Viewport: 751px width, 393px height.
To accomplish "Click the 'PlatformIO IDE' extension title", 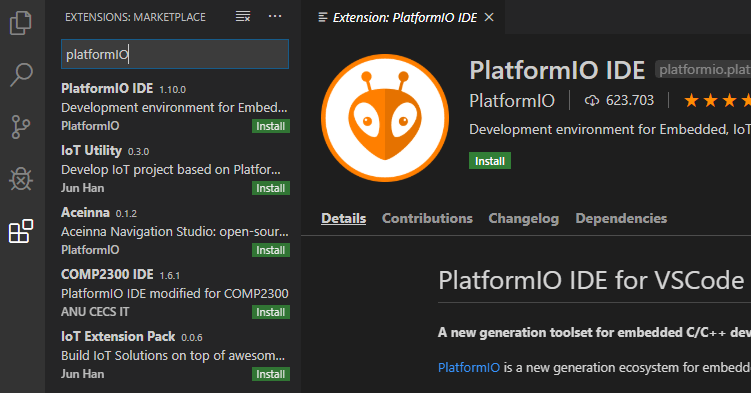I will pos(557,70).
